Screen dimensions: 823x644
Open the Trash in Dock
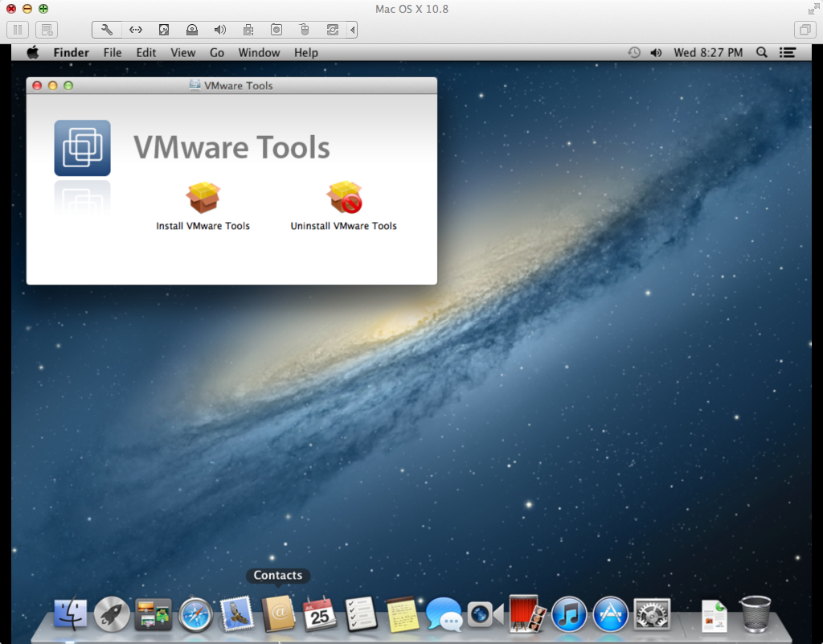[755, 613]
